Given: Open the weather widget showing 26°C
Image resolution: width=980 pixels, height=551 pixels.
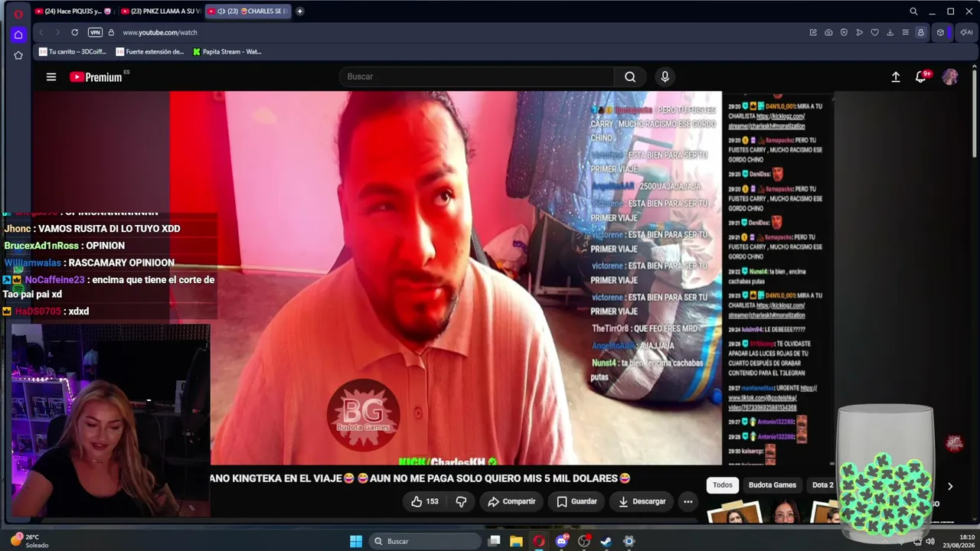Looking at the screenshot, I should (x=30, y=541).
